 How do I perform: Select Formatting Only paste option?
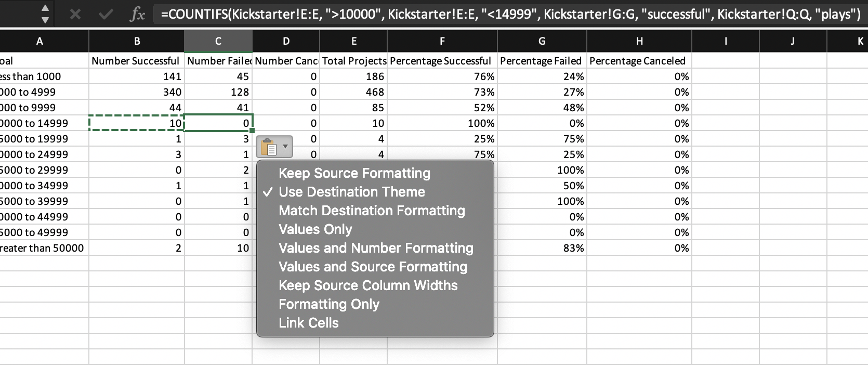coord(329,304)
